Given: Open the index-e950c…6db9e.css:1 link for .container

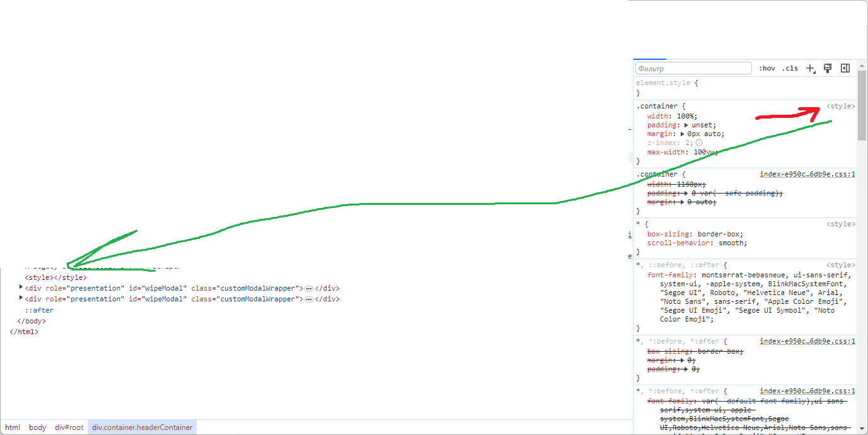Looking at the screenshot, I should pos(807,174).
